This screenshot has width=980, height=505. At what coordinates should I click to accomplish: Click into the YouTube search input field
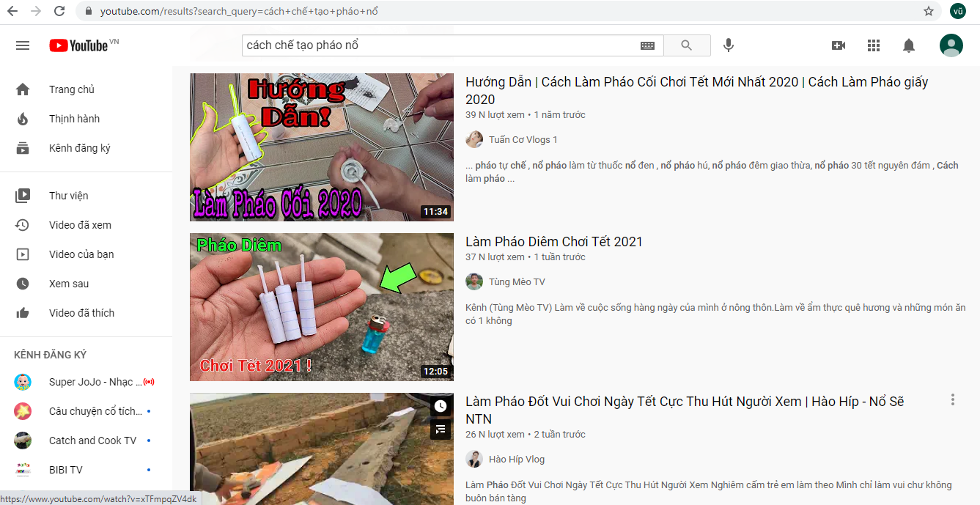coord(441,45)
